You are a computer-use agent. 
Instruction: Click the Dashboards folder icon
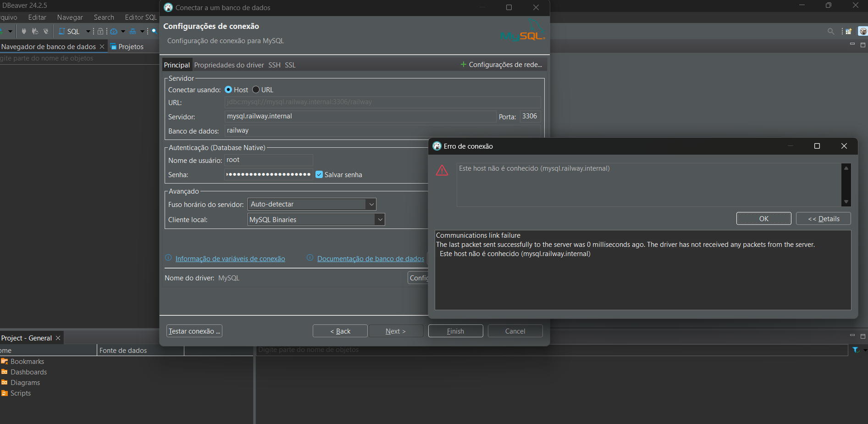coord(5,372)
